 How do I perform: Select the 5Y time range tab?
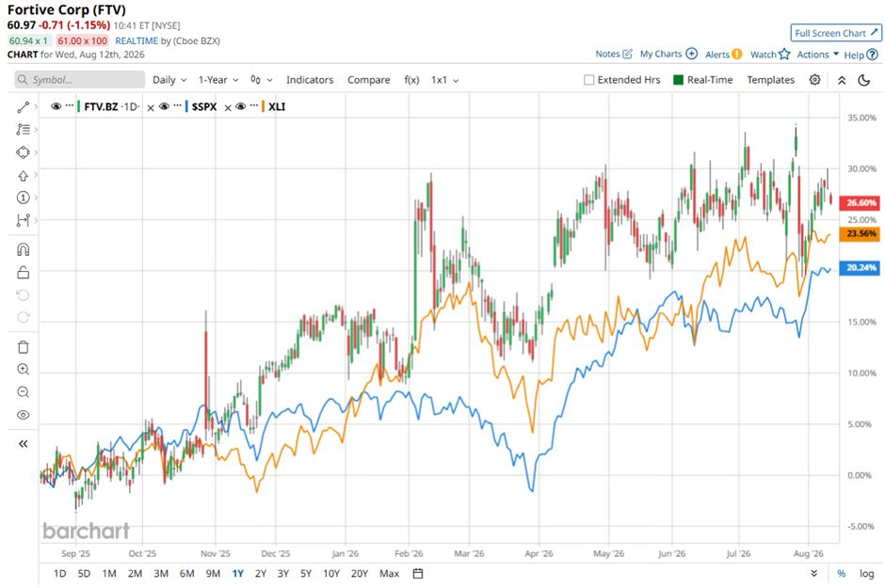[306, 573]
